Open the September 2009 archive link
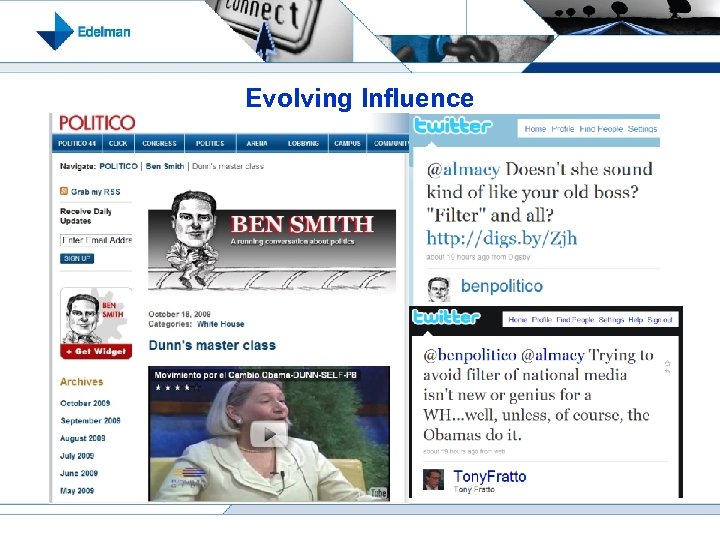The height and width of the screenshot is (540, 720). 90,420
